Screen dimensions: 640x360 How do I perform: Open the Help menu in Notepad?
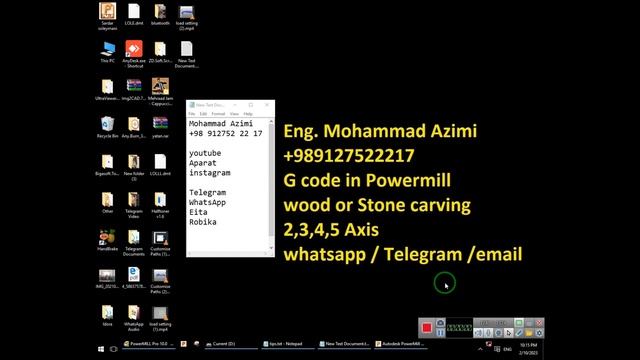[248, 114]
